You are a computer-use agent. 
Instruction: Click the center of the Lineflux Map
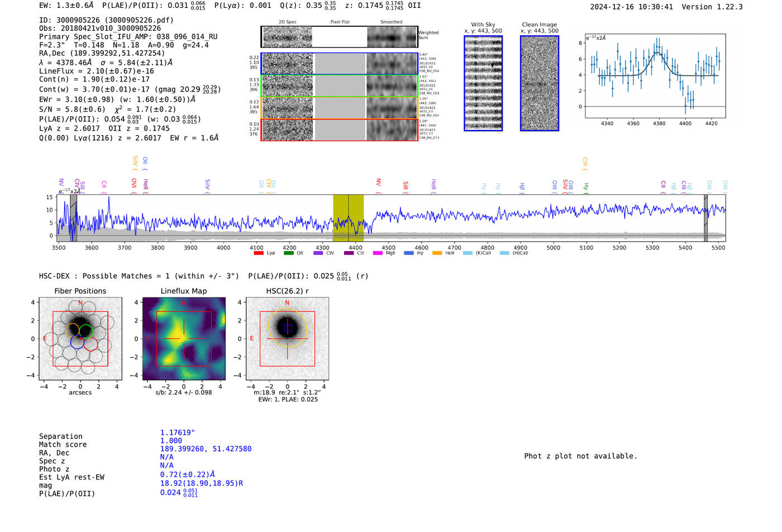pyautogui.click(x=184, y=339)
